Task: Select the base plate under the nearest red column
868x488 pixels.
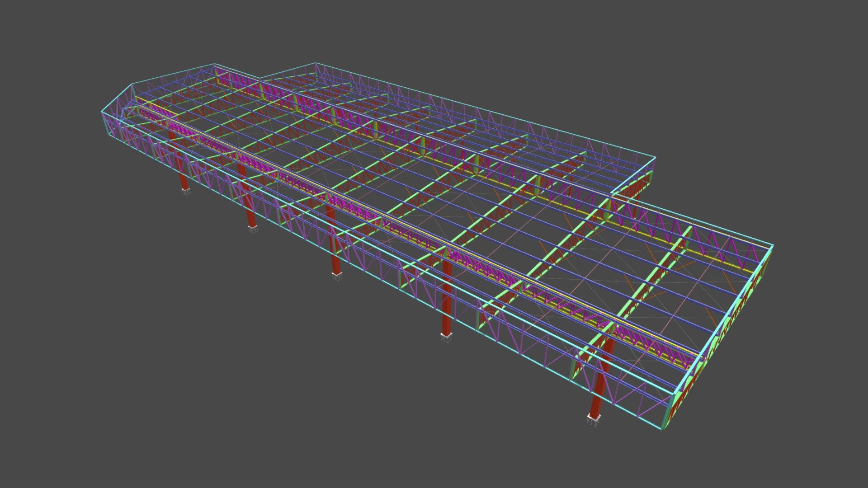Action: (x=594, y=418)
